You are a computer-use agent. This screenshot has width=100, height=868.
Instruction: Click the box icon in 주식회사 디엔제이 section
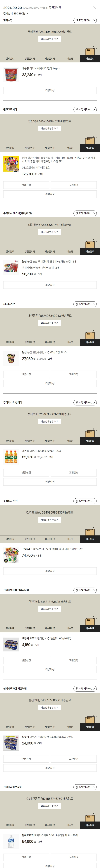coord(90,433)
